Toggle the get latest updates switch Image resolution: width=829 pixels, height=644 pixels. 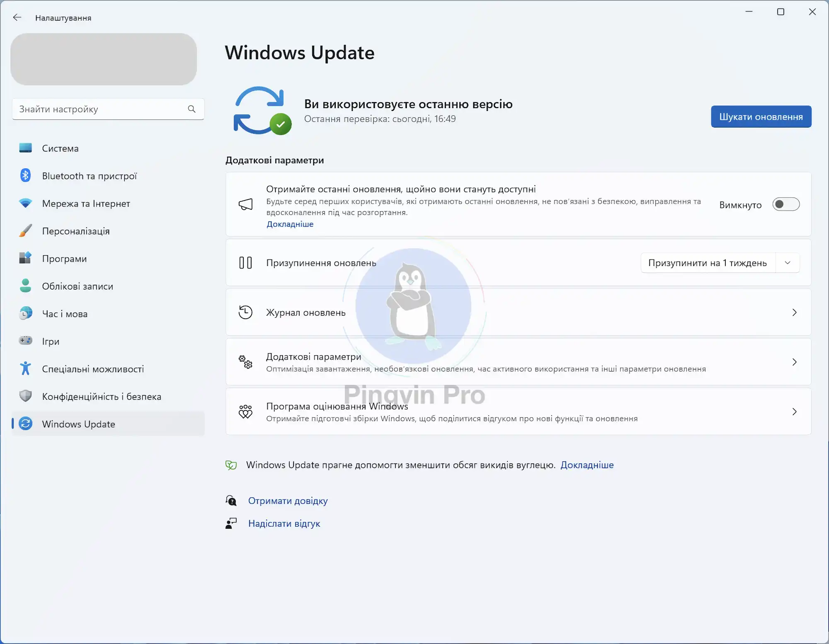(x=786, y=204)
